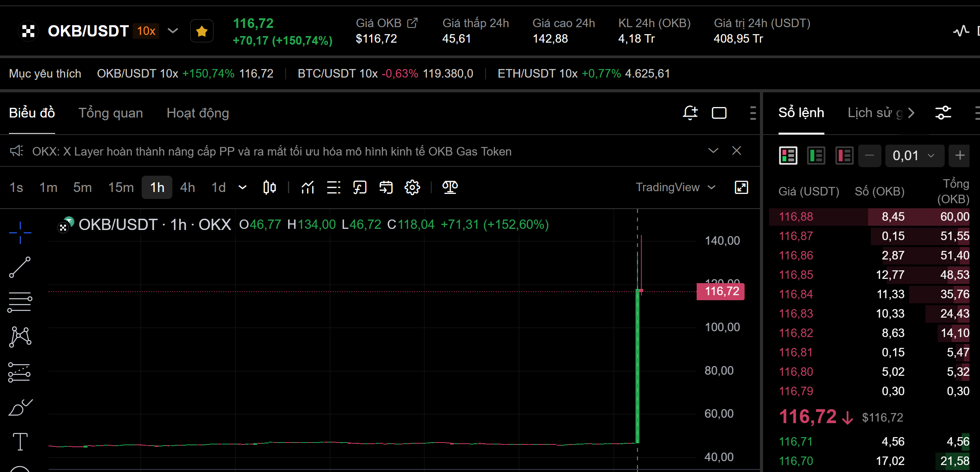This screenshot has height=472, width=980.
Task: Select the 5m timeframe
Action: (x=82, y=187)
